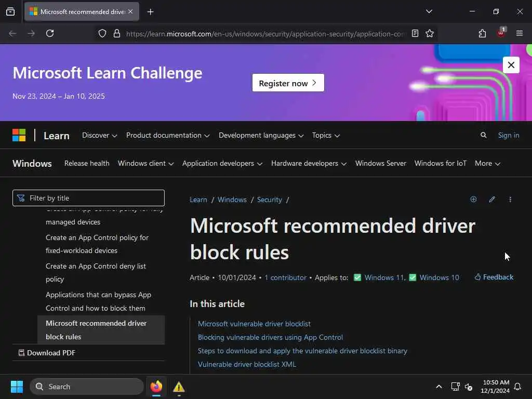This screenshot has width=532, height=399.
Task: Click the browser back arrow
Action: click(x=12, y=33)
